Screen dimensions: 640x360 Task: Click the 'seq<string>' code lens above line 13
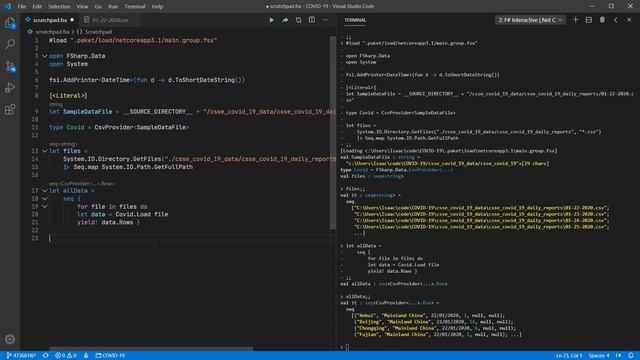(x=63, y=144)
